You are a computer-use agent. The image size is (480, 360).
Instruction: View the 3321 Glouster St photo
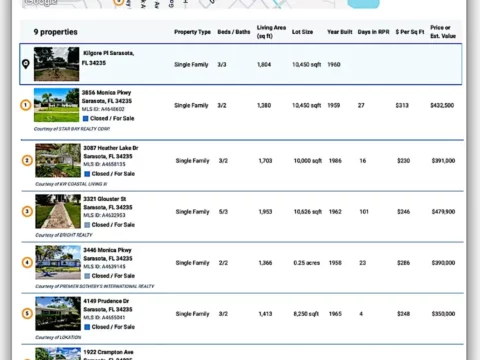tap(58, 211)
